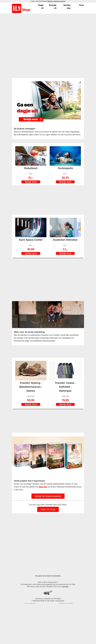This screenshot has width=96, height=644.
Task: Click the HLN Shop logo
Action: [x=21, y=8]
